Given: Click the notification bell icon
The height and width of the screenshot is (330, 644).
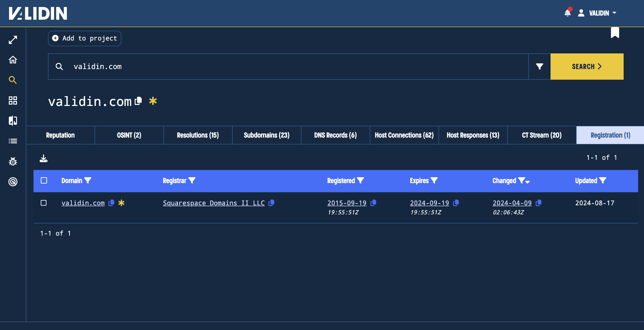Looking at the screenshot, I should [x=568, y=12].
